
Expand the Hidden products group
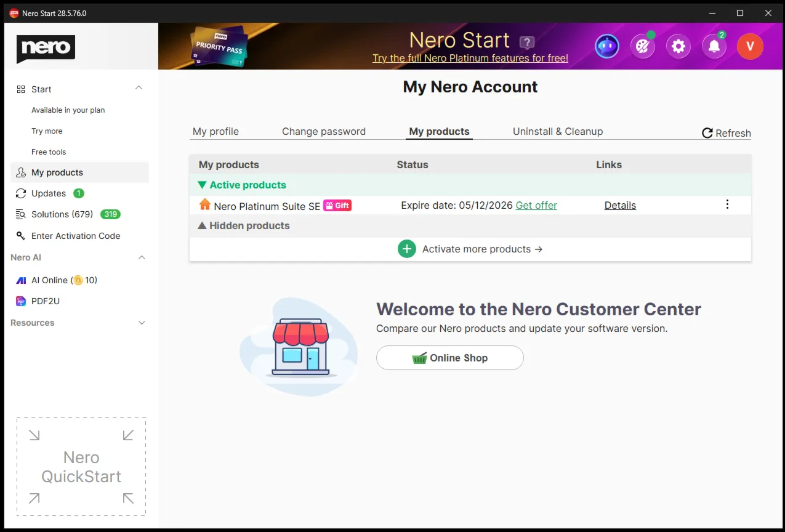(202, 225)
